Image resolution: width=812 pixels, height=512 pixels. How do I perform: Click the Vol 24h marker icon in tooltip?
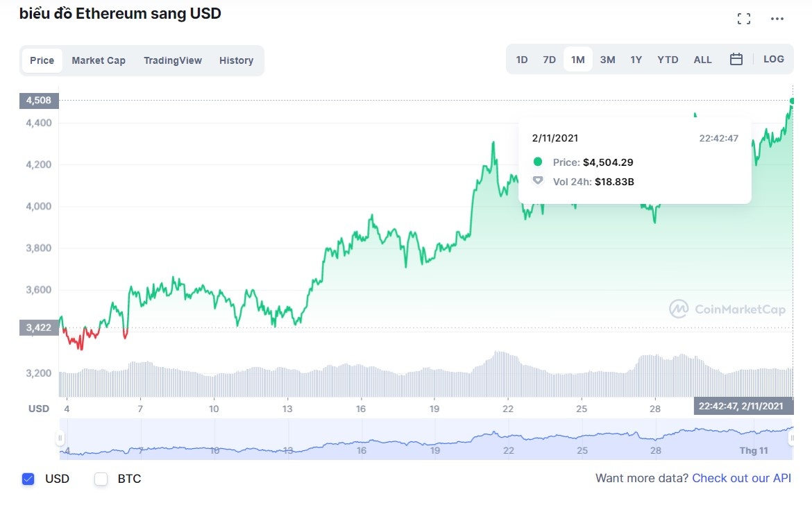pyautogui.click(x=539, y=181)
